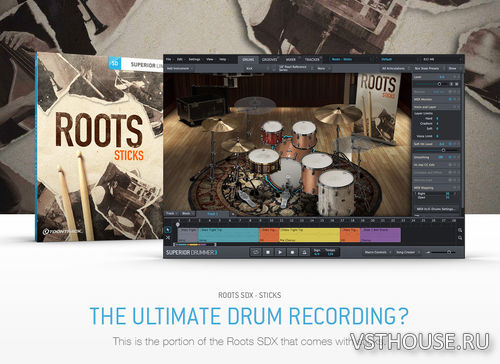Select the Track 1 tab
The width and height of the screenshot is (500, 364).
coord(212,214)
